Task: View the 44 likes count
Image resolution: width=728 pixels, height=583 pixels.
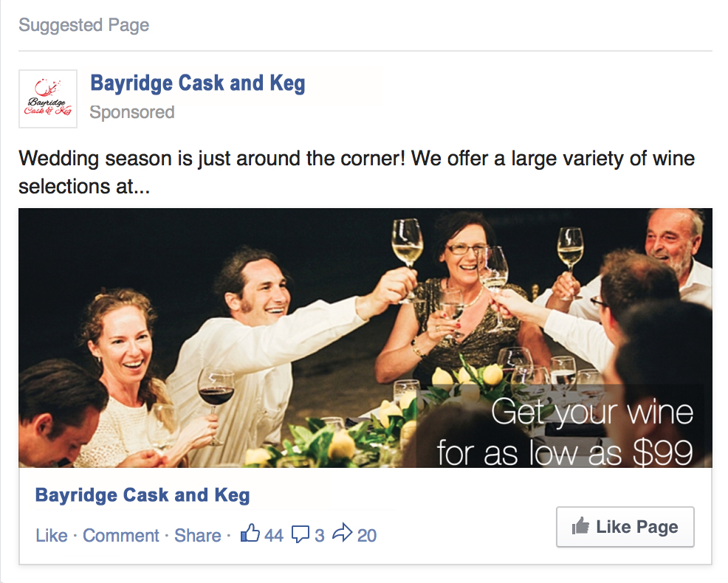Action: [x=274, y=536]
